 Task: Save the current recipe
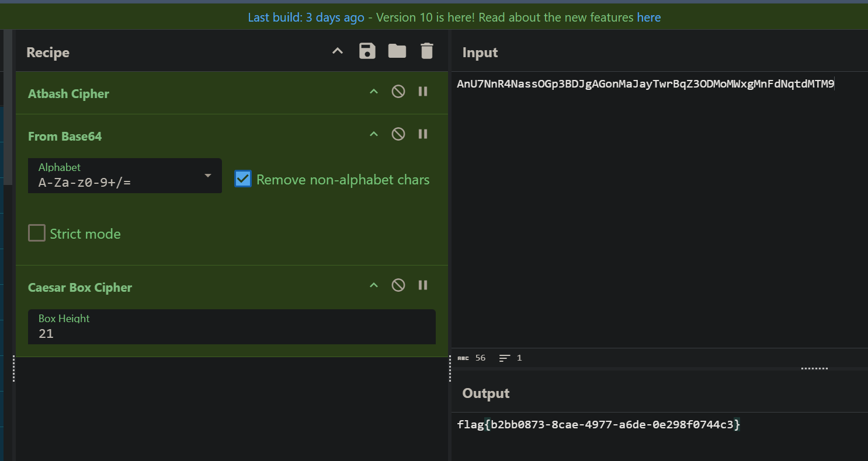367,51
